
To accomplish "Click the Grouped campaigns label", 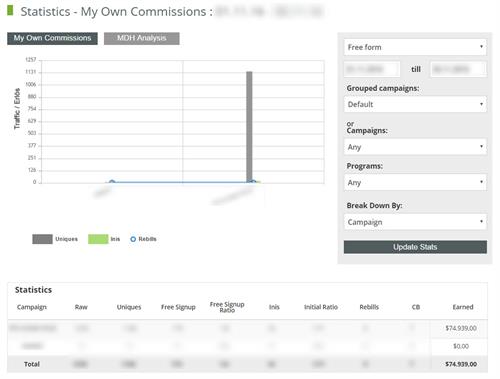I will click(x=383, y=88).
